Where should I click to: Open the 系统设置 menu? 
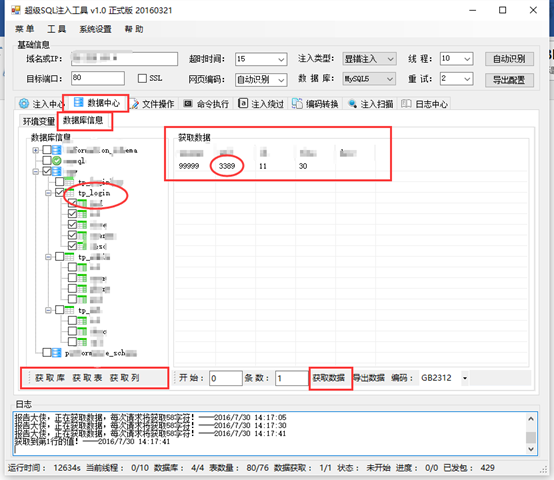(x=95, y=29)
